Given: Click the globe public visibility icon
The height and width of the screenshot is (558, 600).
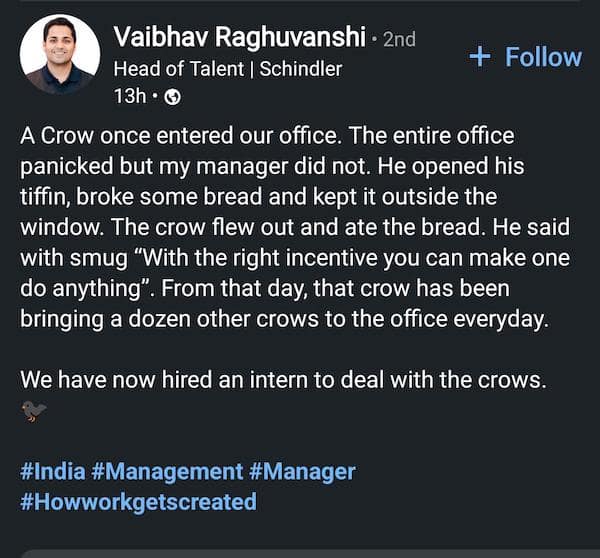Looking at the screenshot, I should pos(171,97).
